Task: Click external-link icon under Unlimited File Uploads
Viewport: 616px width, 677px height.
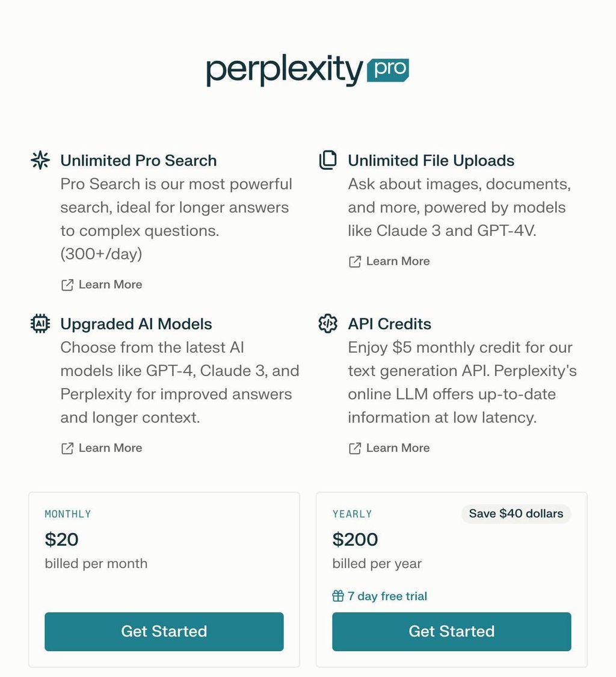Action: (355, 262)
